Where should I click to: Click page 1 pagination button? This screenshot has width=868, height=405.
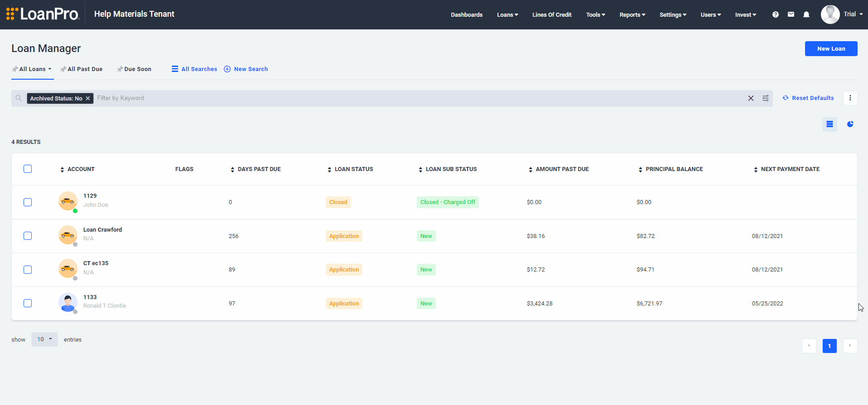coord(829,346)
